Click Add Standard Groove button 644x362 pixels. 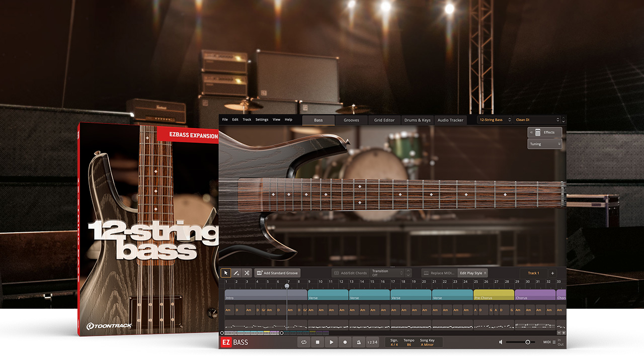pyautogui.click(x=277, y=273)
